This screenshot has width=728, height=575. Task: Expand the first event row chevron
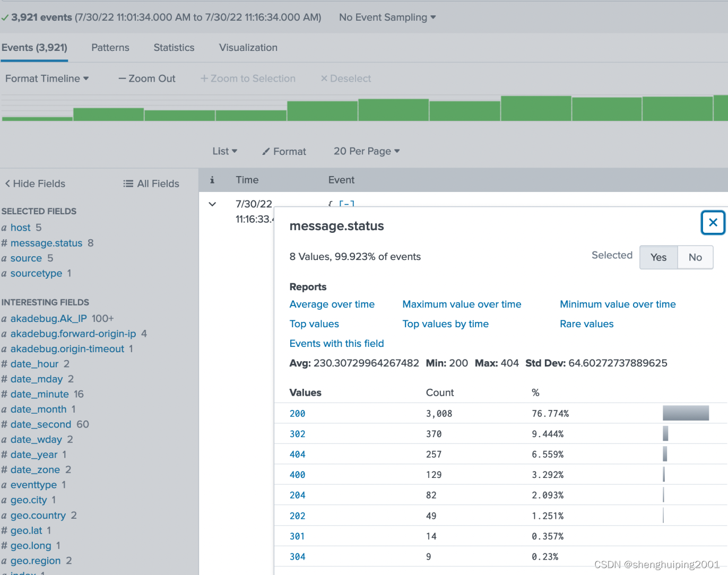pos(212,204)
